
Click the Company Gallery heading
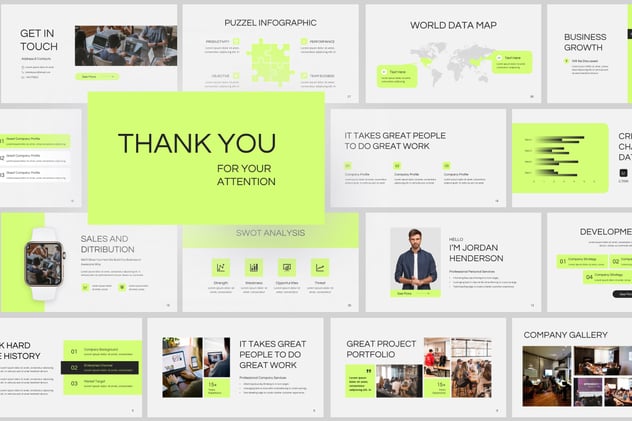coord(567,335)
